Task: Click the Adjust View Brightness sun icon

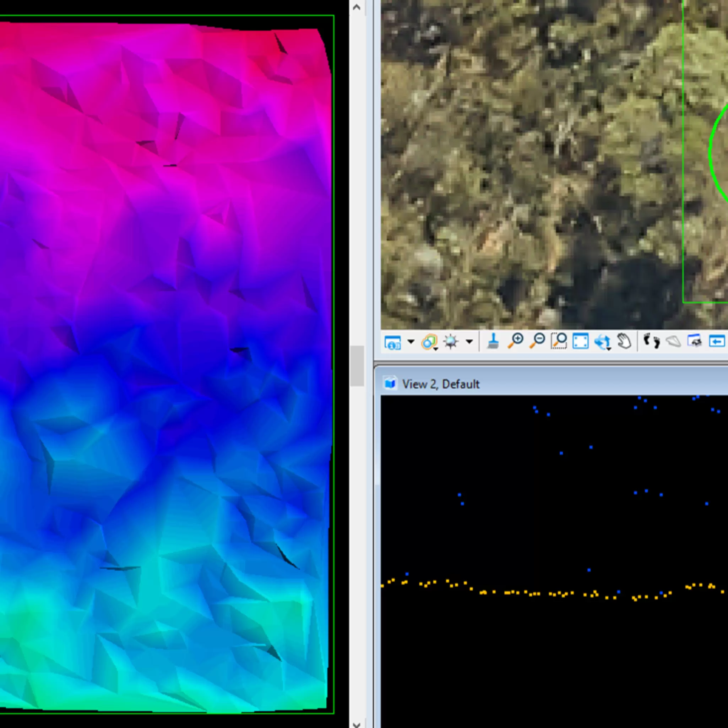Action: point(451,342)
